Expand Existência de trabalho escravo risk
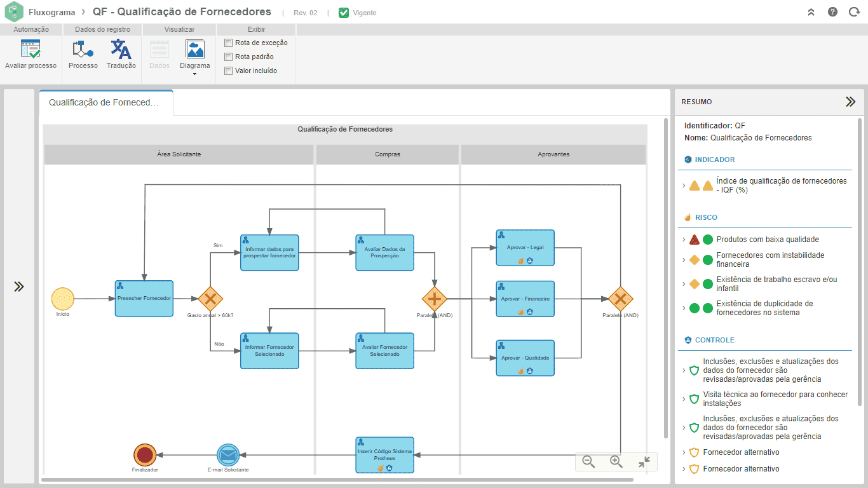The height and width of the screenshot is (488, 868). pos(684,284)
